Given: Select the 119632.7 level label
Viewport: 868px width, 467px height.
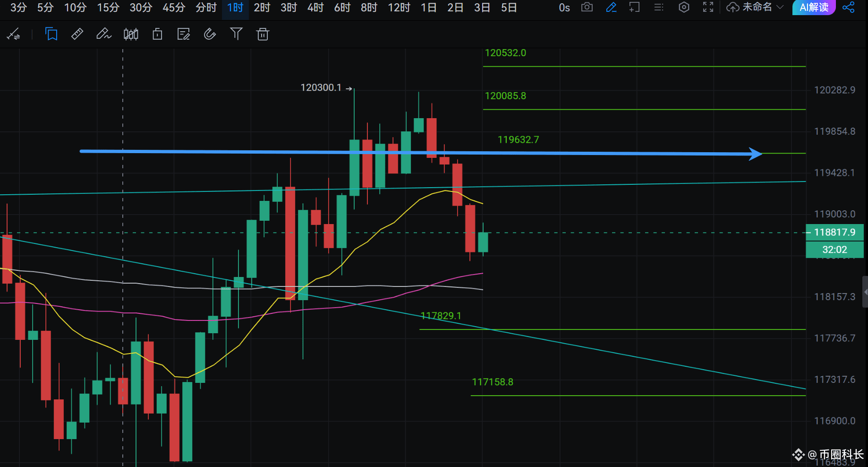Looking at the screenshot, I should [518, 140].
